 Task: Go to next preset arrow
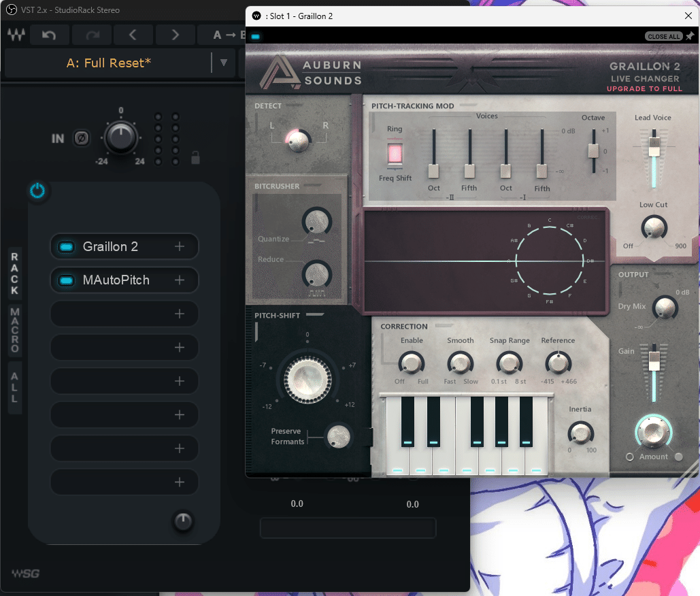(x=175, y=35)
